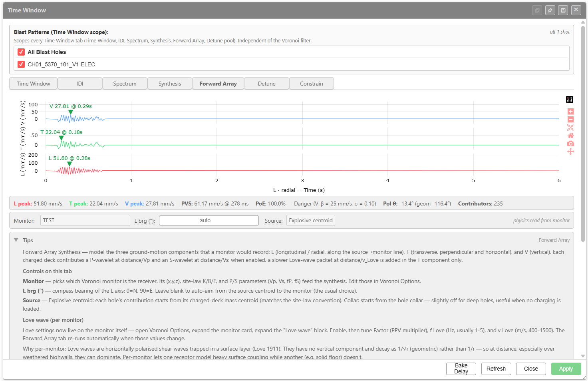Collapse the Tips section triangle

[16, 240]
